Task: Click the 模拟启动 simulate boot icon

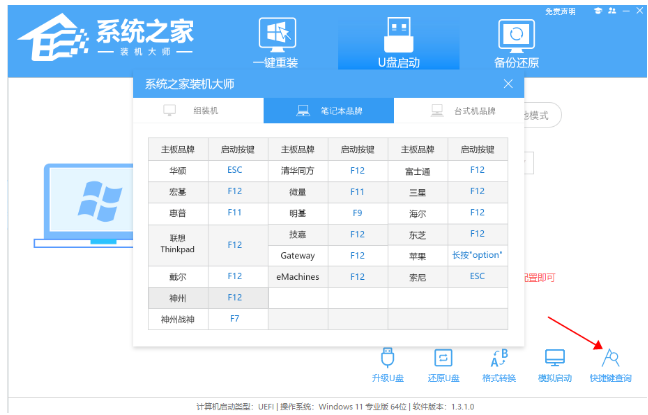Action: [554, 364]
